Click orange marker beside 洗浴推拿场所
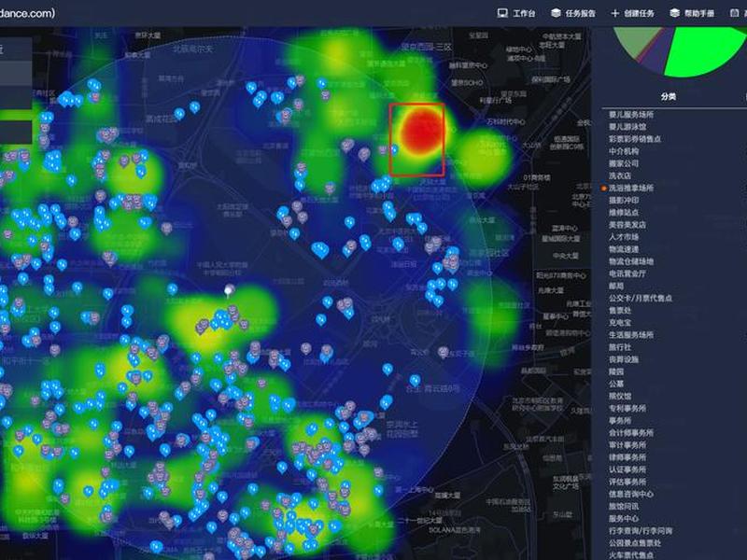The height and width of the screenshot is (560, 747). tap(604, 189)
